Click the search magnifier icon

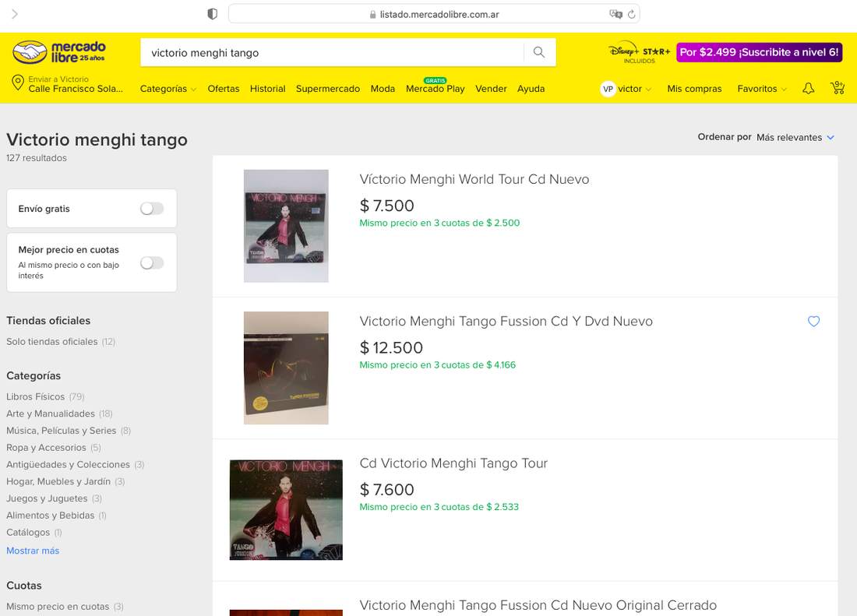pyautogui.click(x=539, y=52)
